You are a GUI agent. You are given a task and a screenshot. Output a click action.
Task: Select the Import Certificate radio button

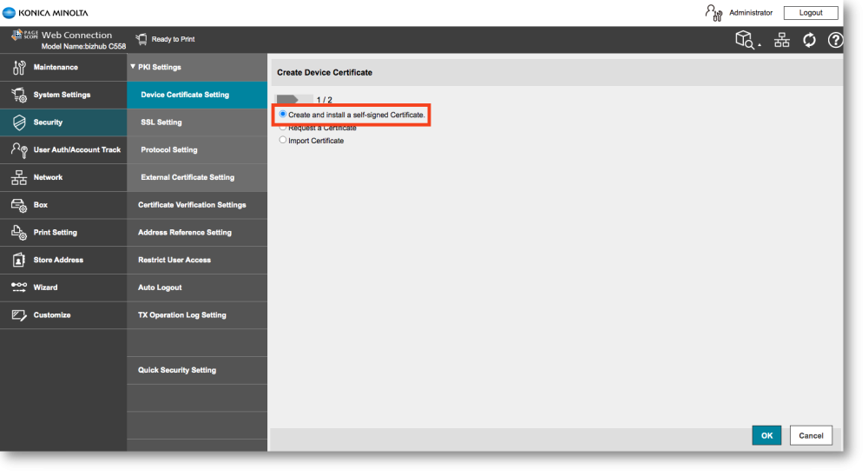[283, 140]
